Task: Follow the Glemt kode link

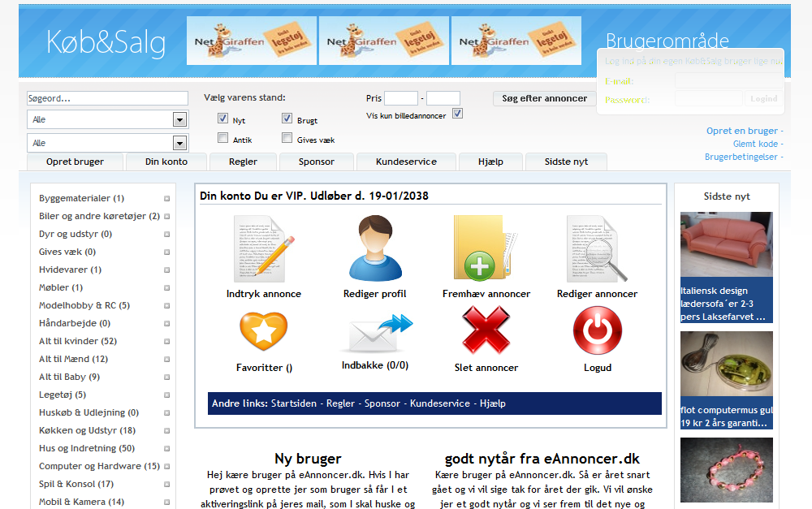Action: pyautogui.click(x=755, y=144)
